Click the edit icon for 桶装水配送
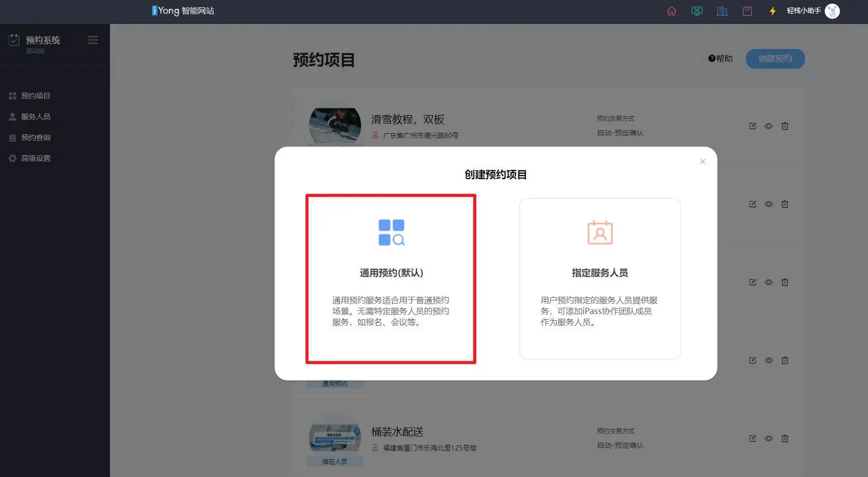868x477 pixels. pos(752,438)
